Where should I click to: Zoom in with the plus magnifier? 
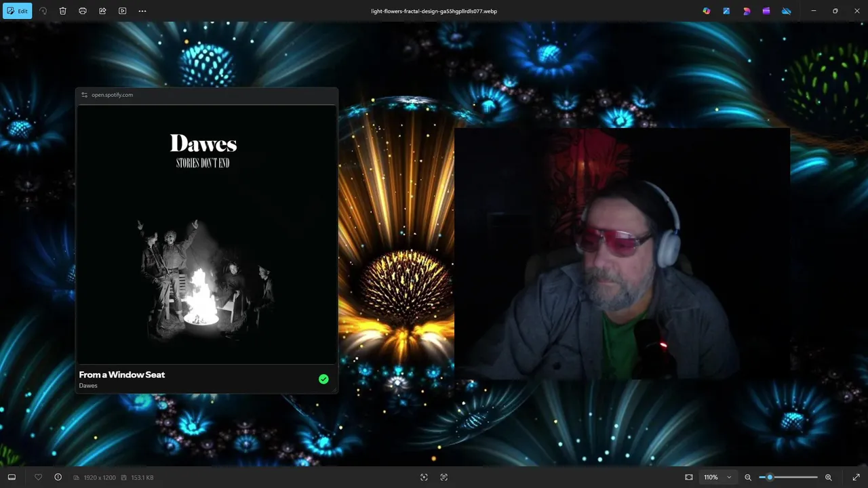click(828, 477)
